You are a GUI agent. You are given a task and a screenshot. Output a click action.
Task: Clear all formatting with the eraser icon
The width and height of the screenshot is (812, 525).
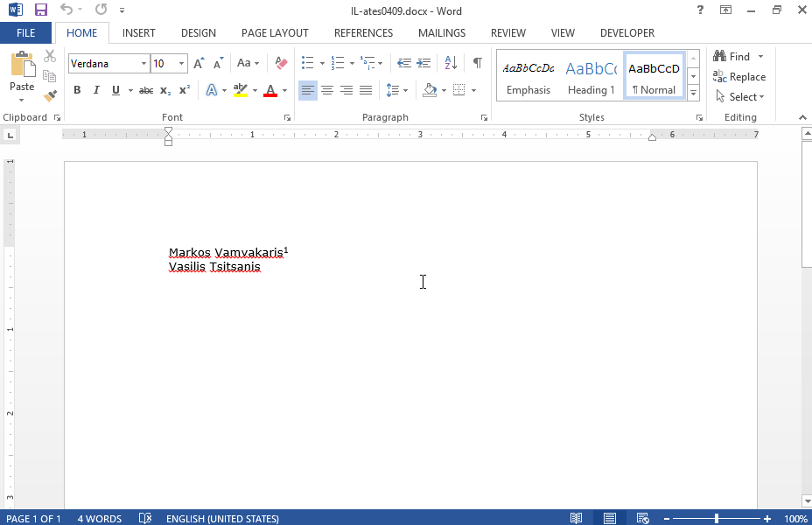pyautogui.click(x=281, y=63)
